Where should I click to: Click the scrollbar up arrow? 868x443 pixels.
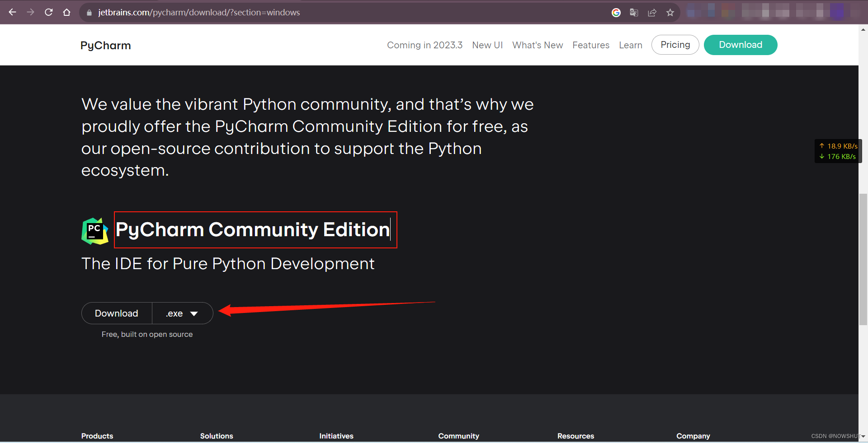(x=863, y=30)
